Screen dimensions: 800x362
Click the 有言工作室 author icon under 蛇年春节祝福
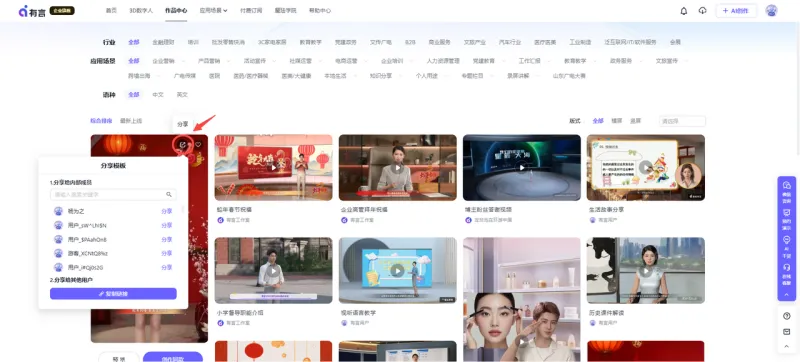click(x=220, y=220)
